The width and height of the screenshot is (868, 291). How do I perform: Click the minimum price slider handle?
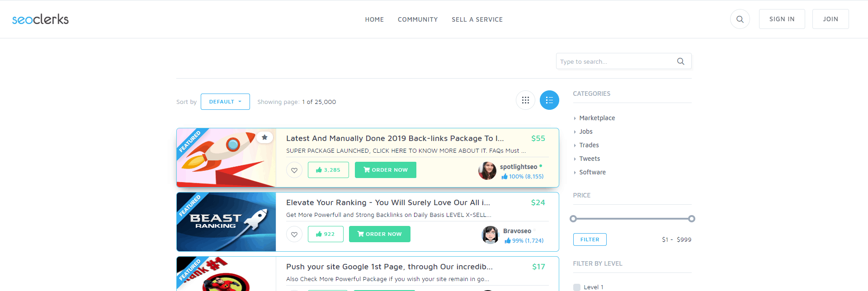click(x=573, y=219)
